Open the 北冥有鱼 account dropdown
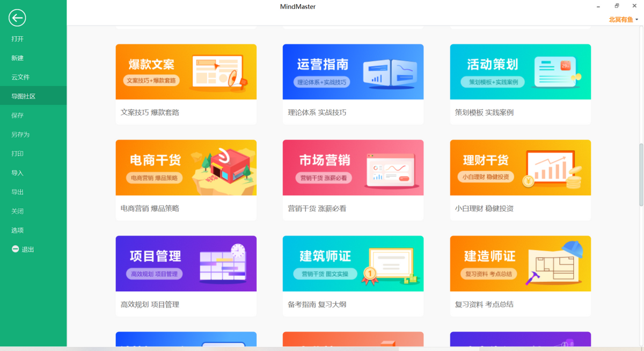Image resolution: width=644 pixels, height=351 pixels. [623, 18]
